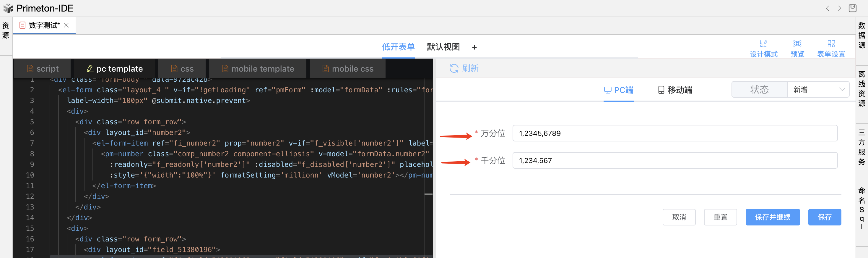The image size is (868, 258).
Task: Click the 取消 cancel button
Action: [679, 217]
